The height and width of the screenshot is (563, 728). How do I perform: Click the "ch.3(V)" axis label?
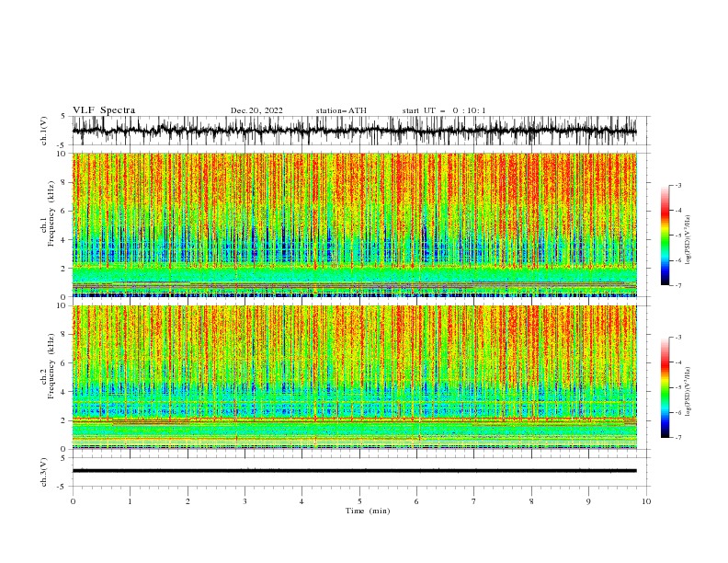point(44,472)
